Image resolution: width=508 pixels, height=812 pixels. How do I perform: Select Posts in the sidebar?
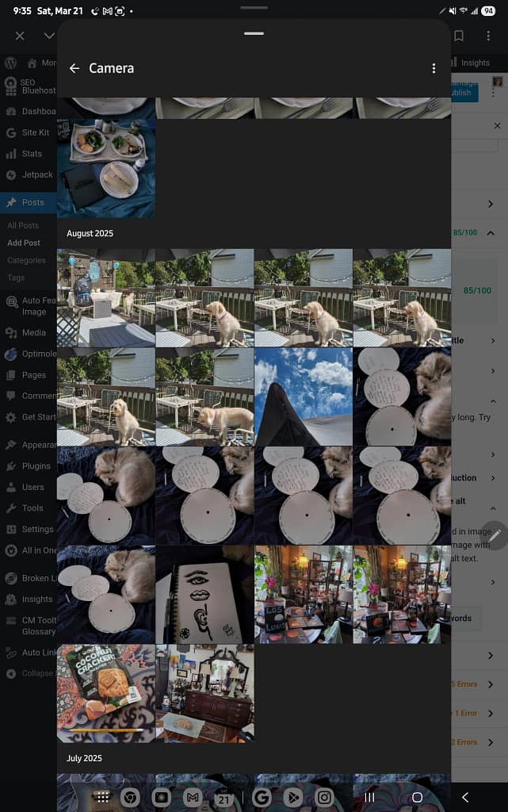29,202
